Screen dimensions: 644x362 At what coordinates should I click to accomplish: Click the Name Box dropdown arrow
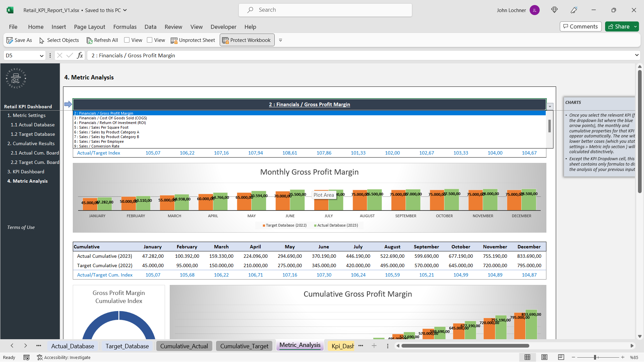tap(42, 55)
